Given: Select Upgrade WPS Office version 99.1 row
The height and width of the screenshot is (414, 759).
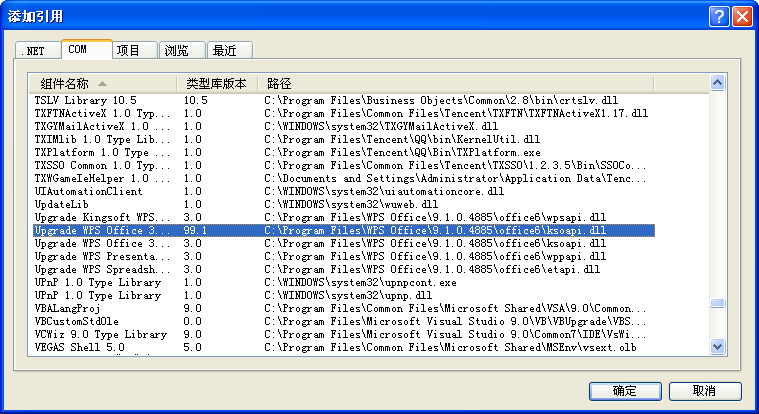Looking at the screenshot, I should click(344, 230).
